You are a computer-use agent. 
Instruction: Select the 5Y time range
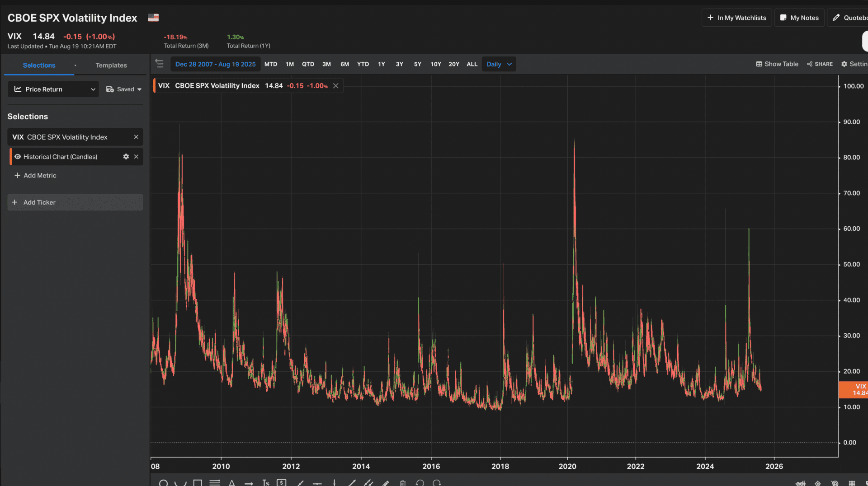[418, 64]
